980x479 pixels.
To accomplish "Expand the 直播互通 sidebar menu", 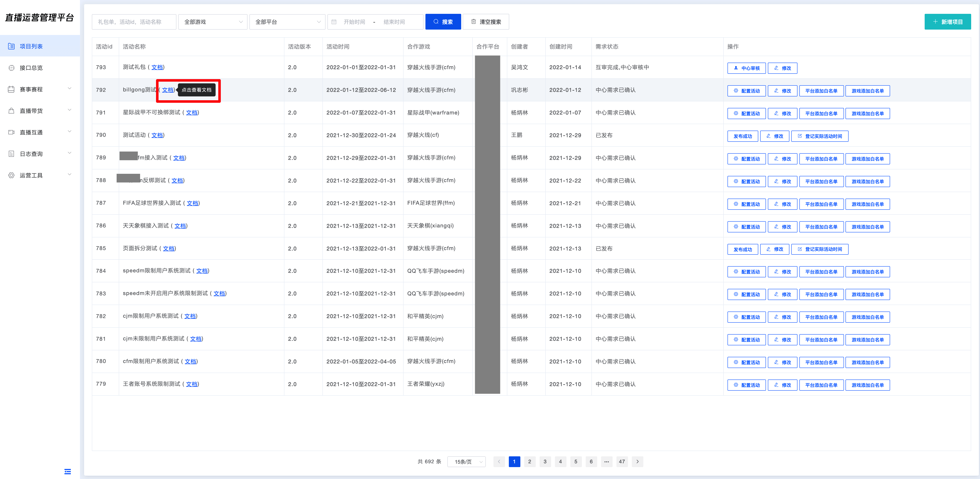I will point(40,132).
